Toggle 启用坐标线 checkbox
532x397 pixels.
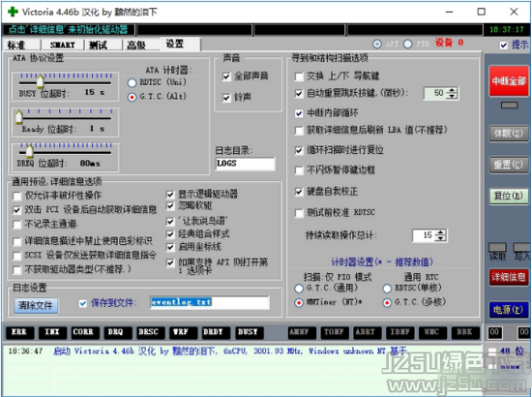pos(170,247)
